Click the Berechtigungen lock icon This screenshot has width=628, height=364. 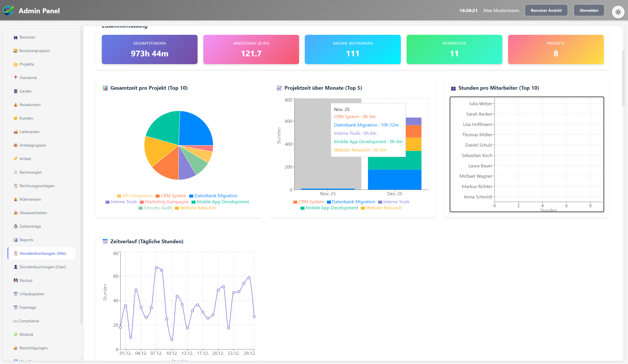[16, 348]
